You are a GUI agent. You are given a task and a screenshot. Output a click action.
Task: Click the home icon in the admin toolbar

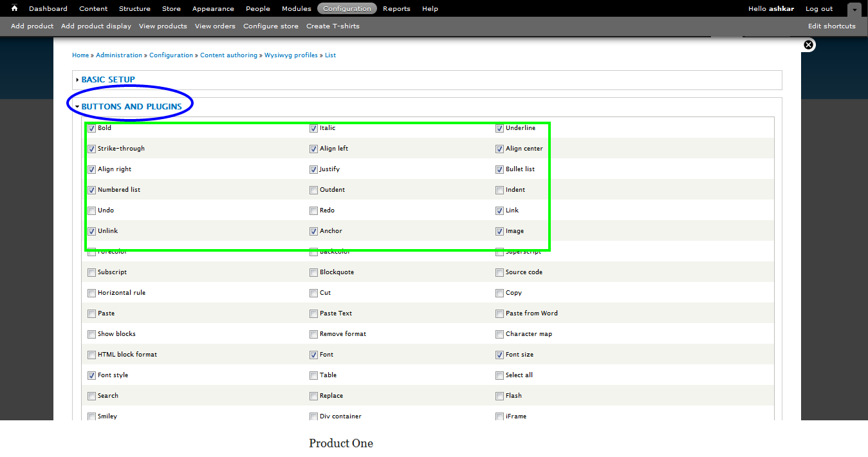click(x=14, y=8)
